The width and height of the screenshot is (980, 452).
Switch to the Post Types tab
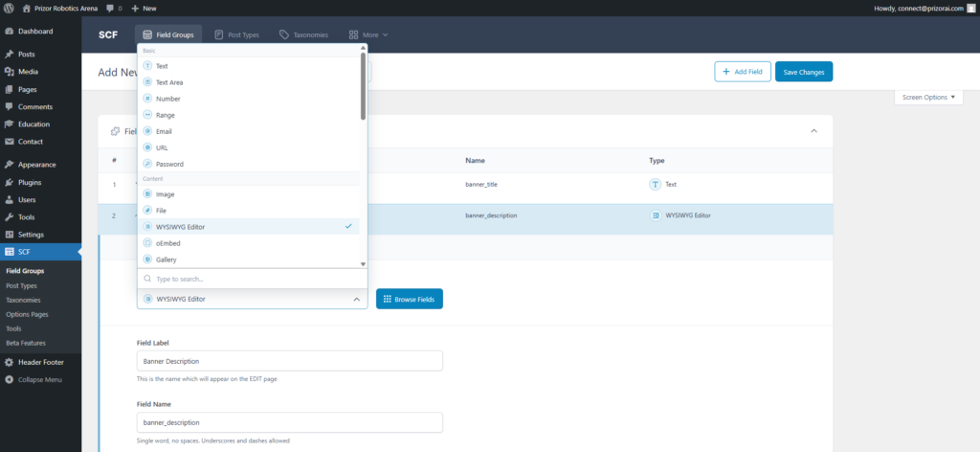click(x=236, y=34)
